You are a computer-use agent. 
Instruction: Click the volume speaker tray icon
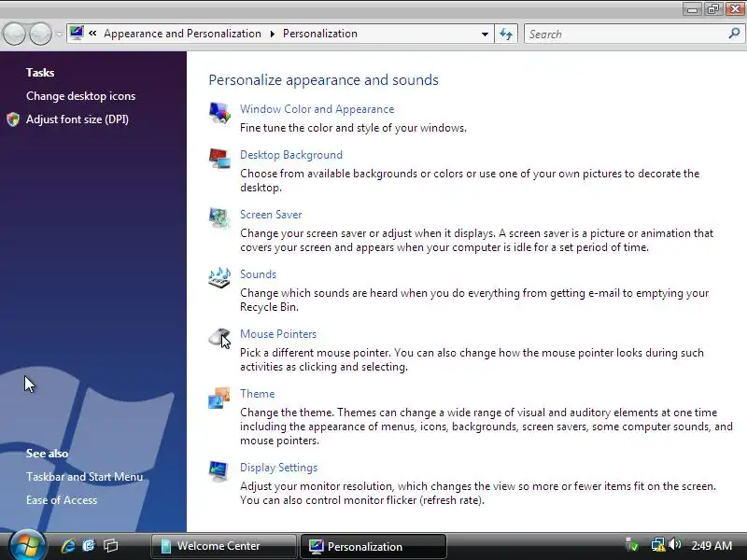(x=674, y=545)
